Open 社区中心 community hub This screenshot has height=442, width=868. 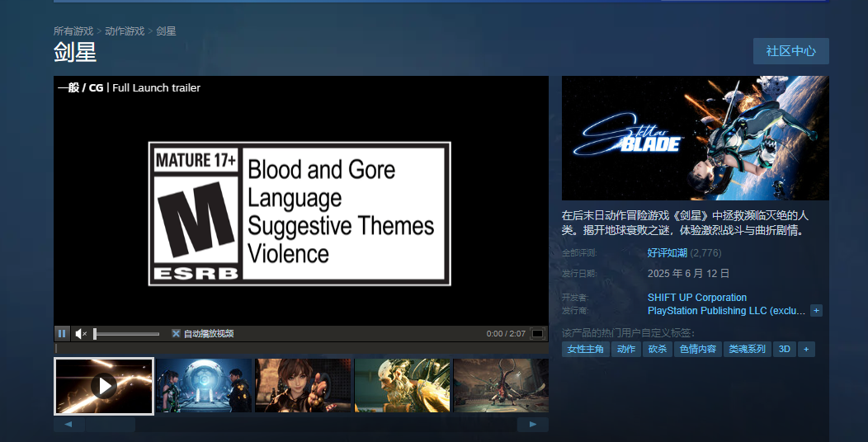(791, 51)
